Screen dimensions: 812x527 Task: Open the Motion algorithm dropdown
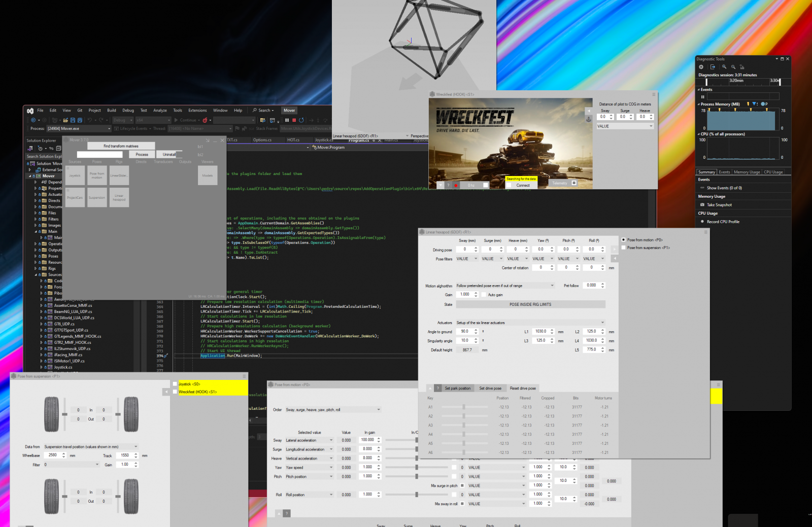click(x=505, y=286)
